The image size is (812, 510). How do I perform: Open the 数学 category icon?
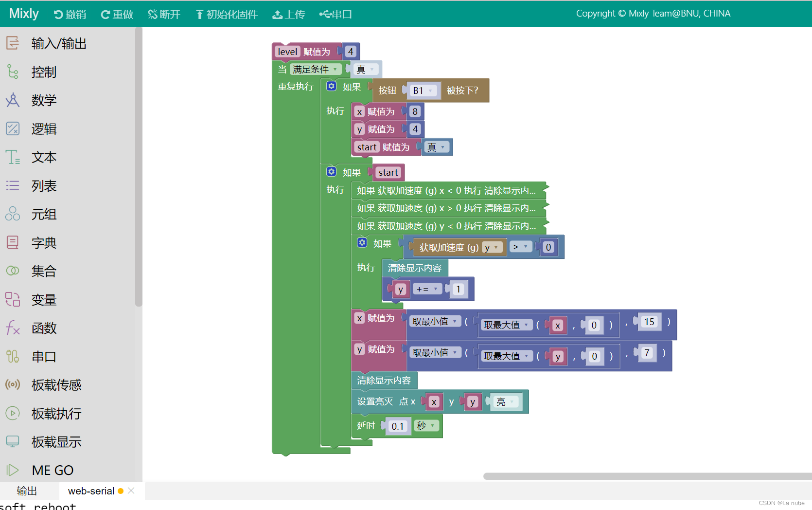coord(13,100)
